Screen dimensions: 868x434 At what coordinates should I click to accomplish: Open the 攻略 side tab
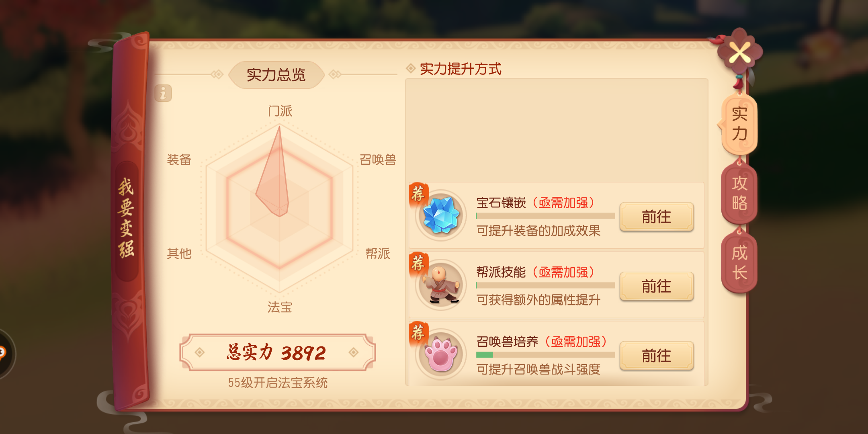tap(740, 193)
